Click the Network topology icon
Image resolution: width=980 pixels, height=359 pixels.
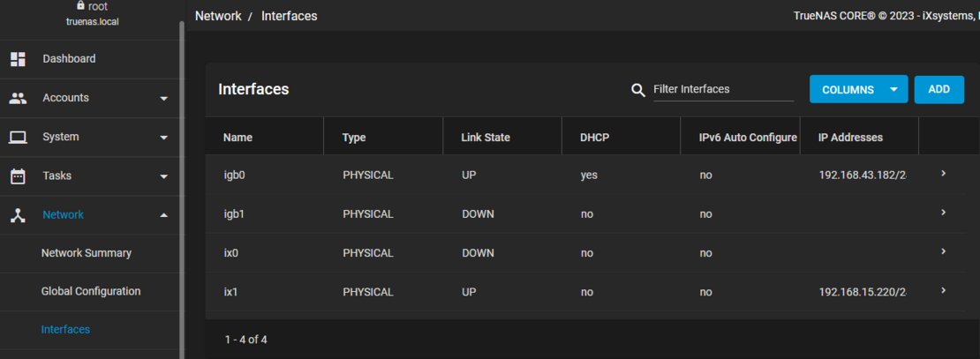point(18,214)
